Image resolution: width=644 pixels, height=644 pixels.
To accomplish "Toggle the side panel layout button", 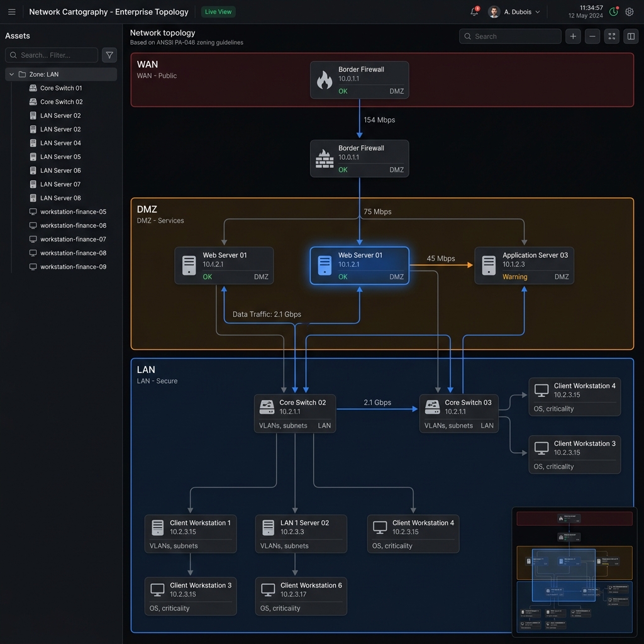I will point(631,36).
